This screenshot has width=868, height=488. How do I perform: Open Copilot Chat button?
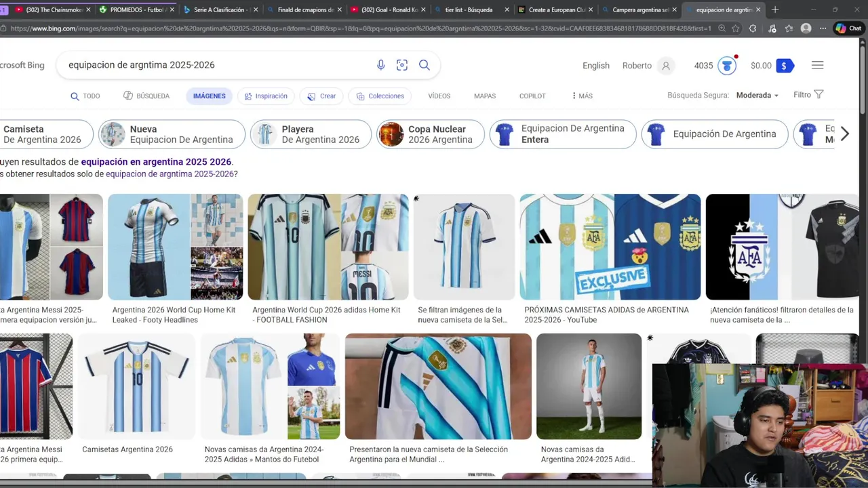coord(848,28)
